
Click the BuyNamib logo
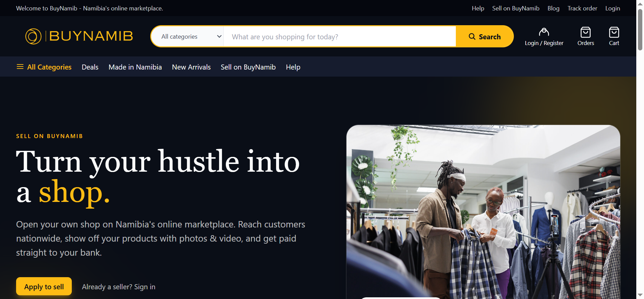pos(79,36)
